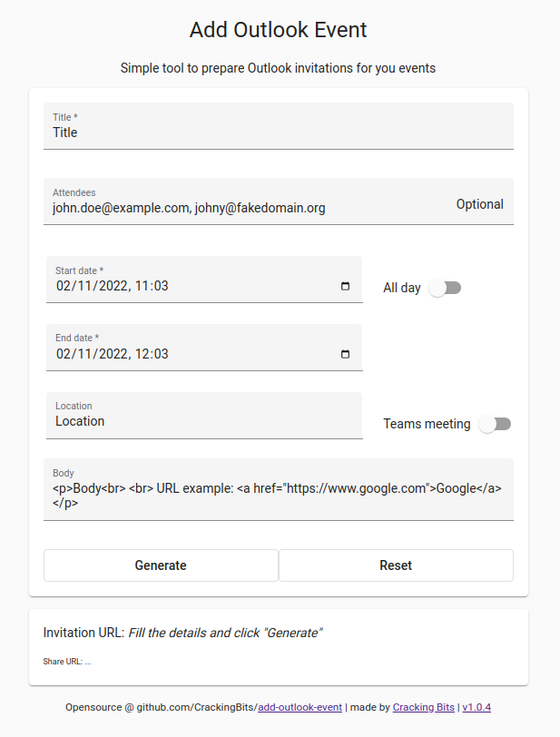Open the v1.0.4 version link
The image size is (560, 737).
click(476, 707)
